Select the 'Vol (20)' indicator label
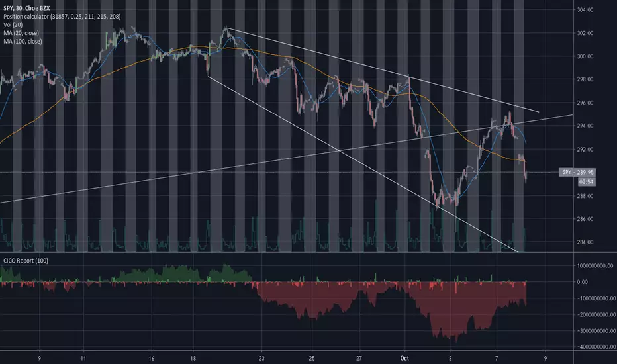Screen dimensions: 617x364 13,24
